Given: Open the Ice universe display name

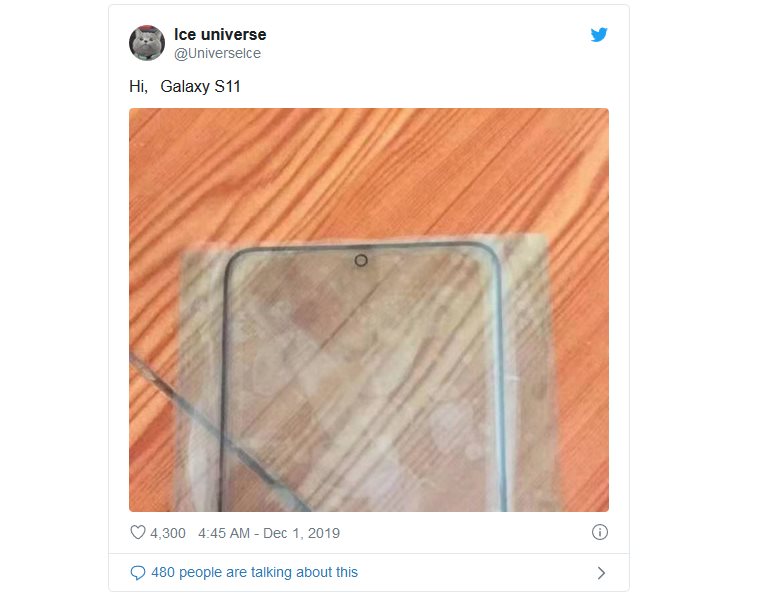Looking at the screenshot, I should point(220,34).
